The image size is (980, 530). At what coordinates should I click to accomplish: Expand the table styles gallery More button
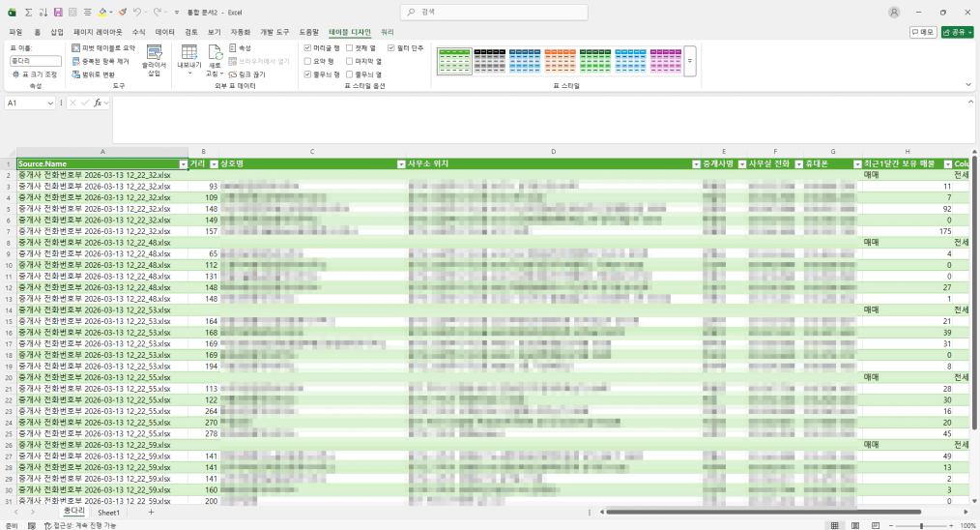tap(690, 61)
